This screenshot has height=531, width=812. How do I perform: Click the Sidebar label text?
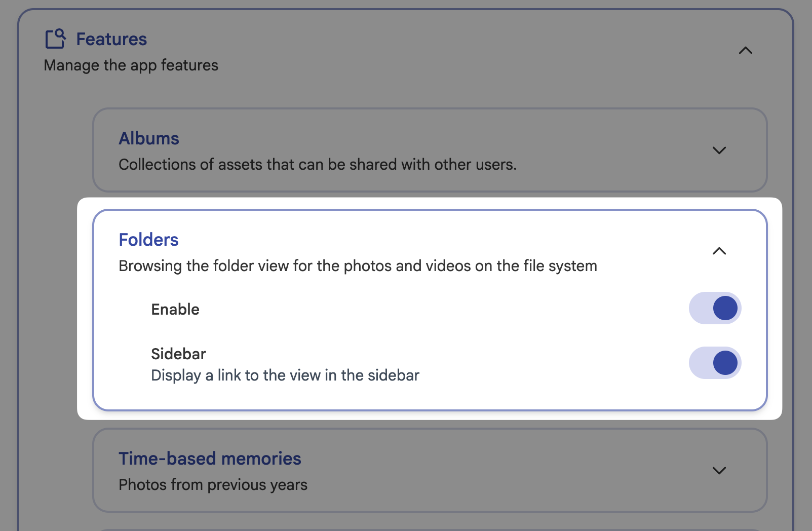[178, 354]
